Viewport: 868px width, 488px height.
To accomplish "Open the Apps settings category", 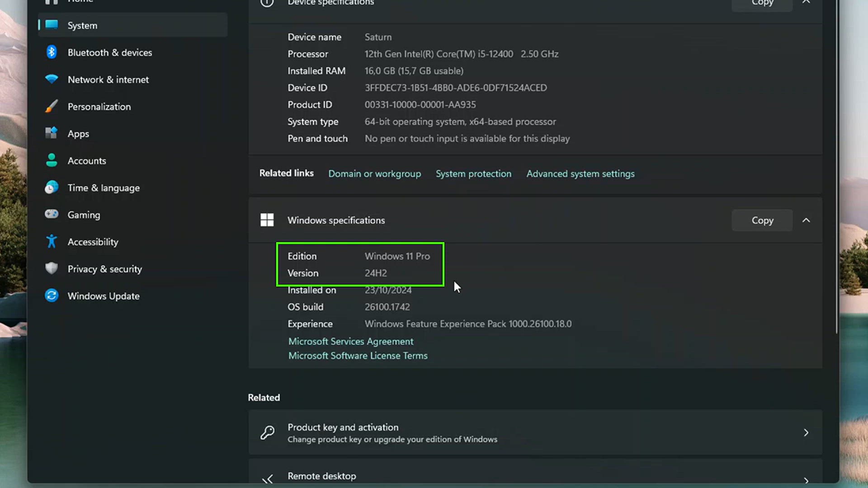I will coord(132,134).
